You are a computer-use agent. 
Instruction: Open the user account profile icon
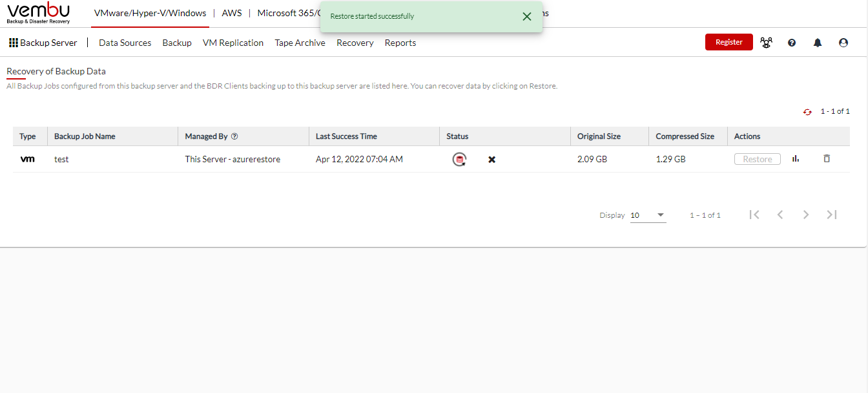pos(843,43)
